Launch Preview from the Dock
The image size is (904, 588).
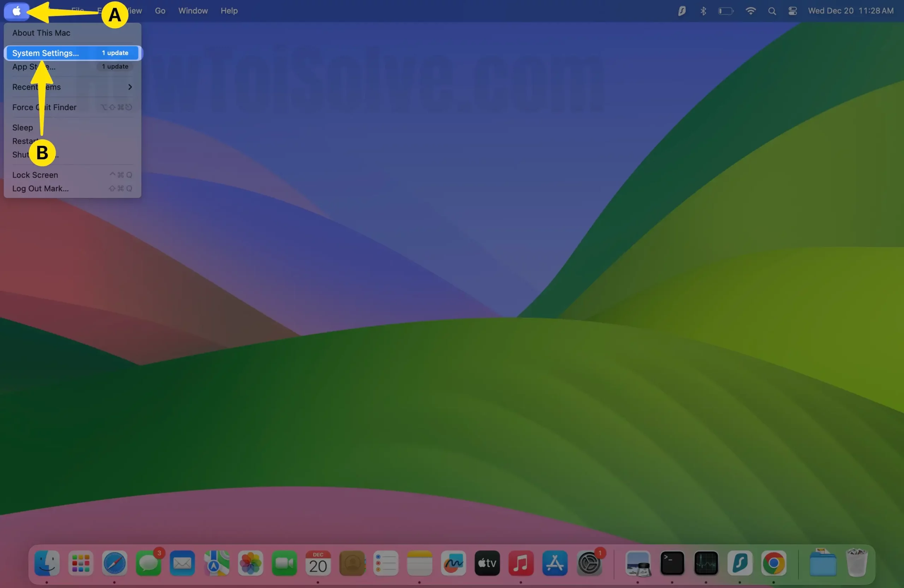click(x=638, y=563)
